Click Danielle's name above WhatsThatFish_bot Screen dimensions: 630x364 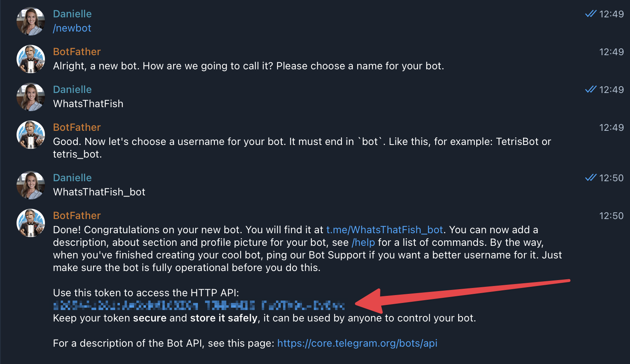[72, 178]
